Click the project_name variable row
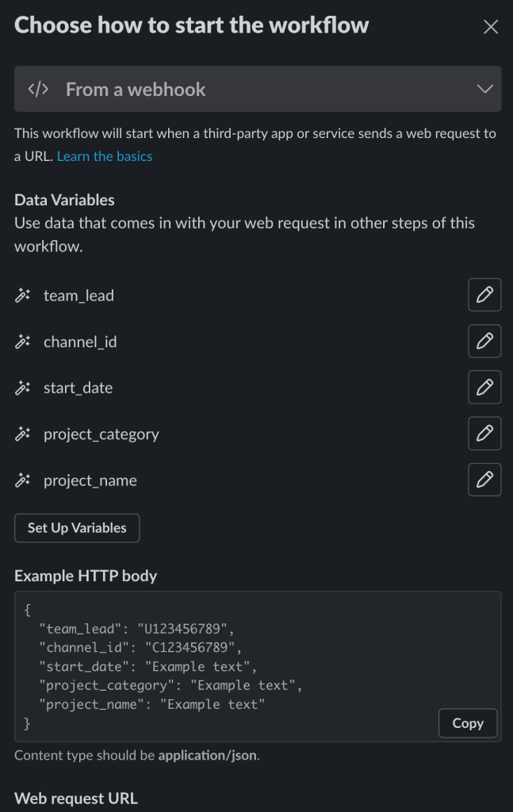The image size is (513, 812). tap(90, 480)
